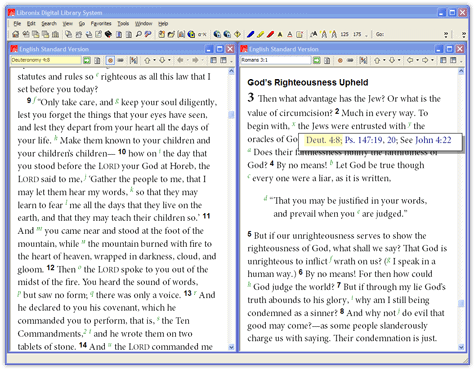The image size is (475, 370).
Task: Open the Tools menu
Action: [x=123, y=24]
